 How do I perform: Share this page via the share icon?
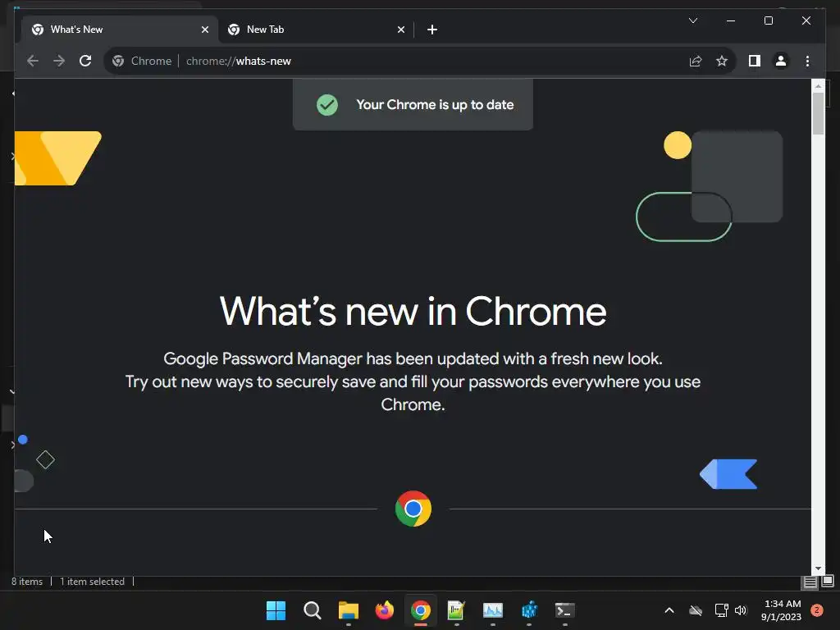[696, 61]
